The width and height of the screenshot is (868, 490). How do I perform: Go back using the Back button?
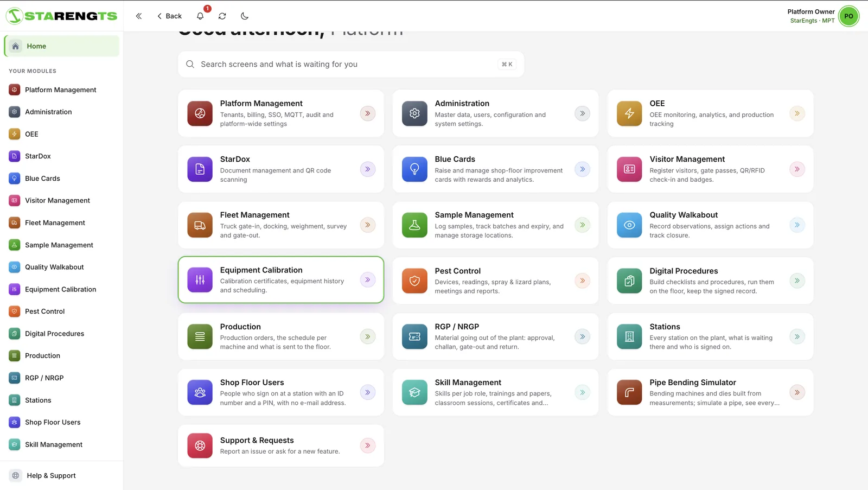[169, 16]
